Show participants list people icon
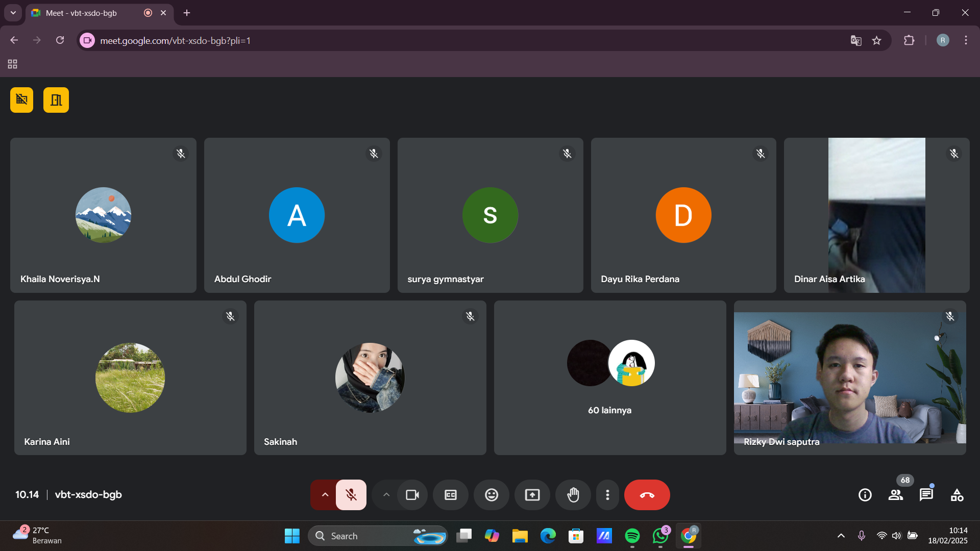980x551 pixels. [895, 495]
